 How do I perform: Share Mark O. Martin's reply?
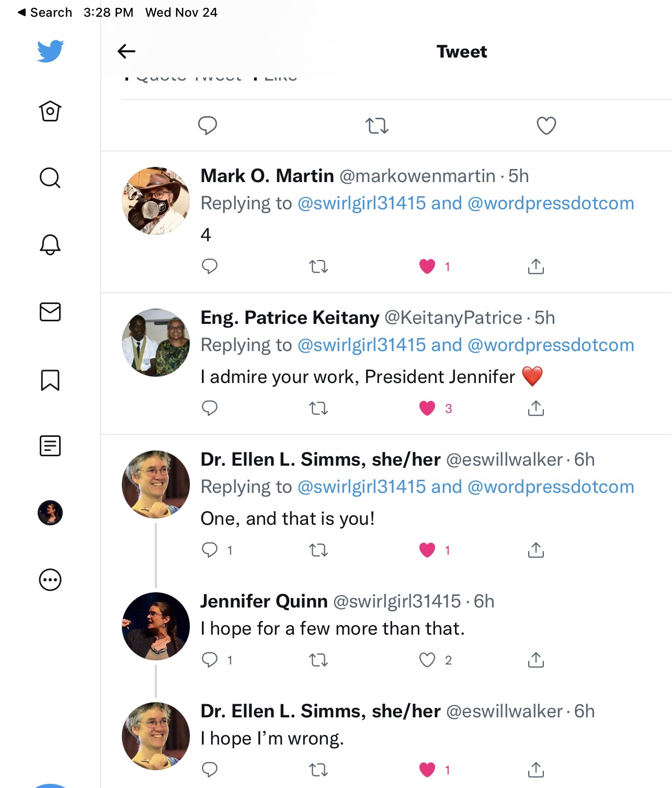(536, 267)
